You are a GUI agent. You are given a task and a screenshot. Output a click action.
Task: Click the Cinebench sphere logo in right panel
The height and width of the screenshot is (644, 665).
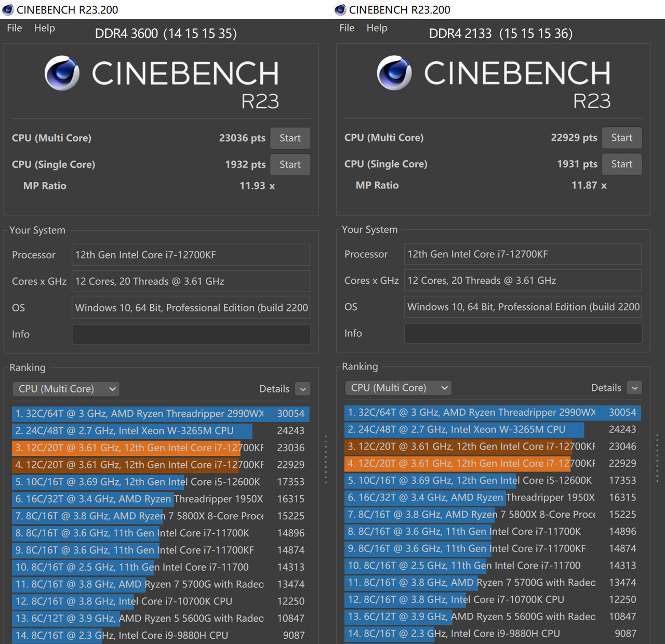(394, 73)
